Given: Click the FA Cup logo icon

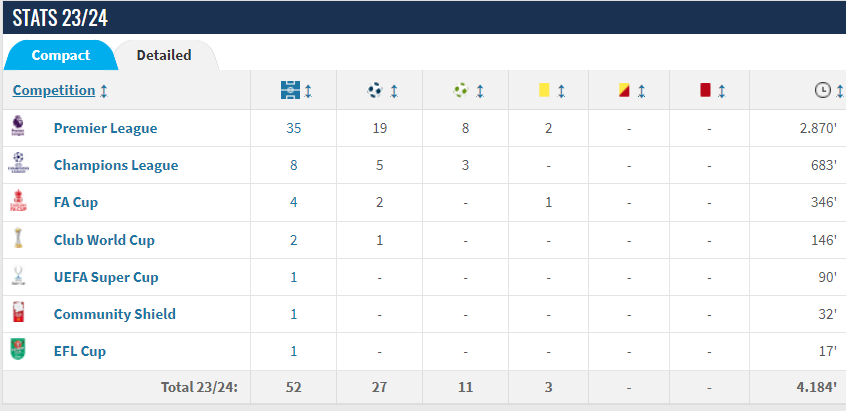Looking at the screenshot, I should pyautogui.click(x=18, y=202).
